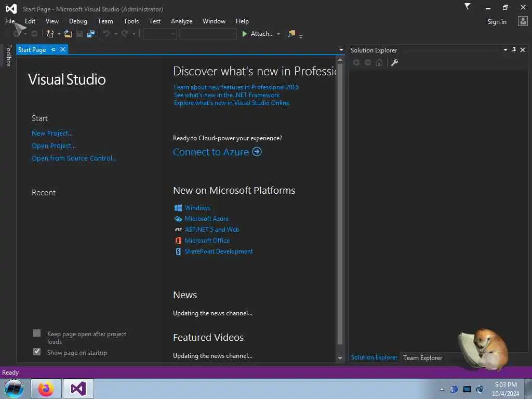Click Visual Studio taskbar button

pyautogui.click(x=78, y=389)
